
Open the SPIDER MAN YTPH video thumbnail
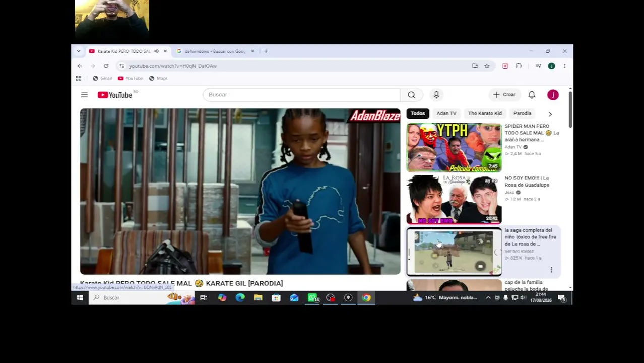[454, 147]
